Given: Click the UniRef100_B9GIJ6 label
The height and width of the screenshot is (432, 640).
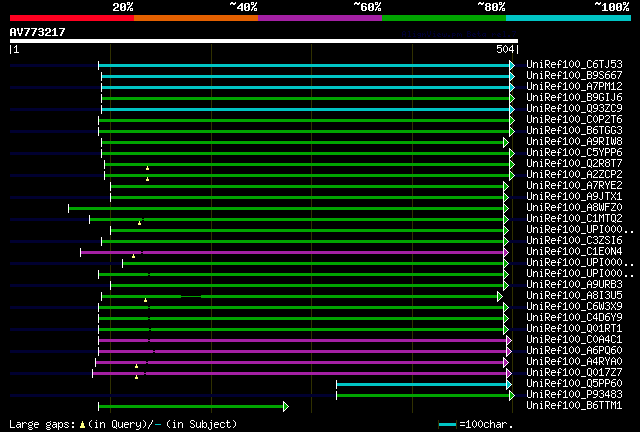Looking at the screenshot, I should click(x=574, y=98).
